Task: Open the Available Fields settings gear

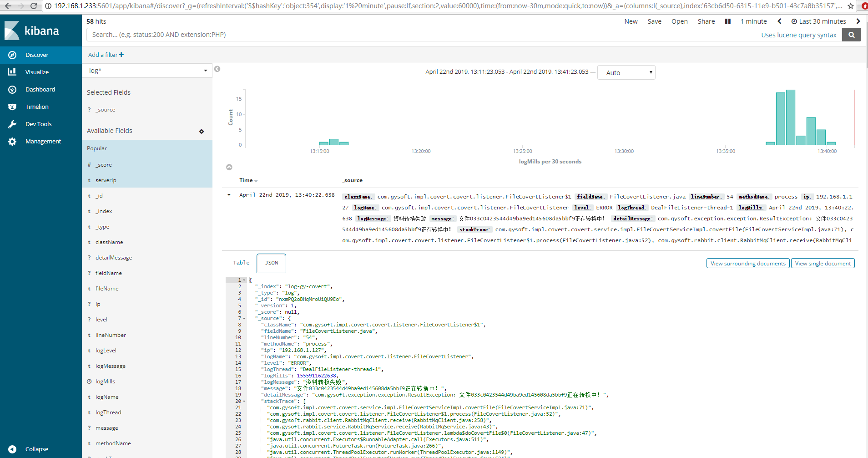Action: (202, 131)
